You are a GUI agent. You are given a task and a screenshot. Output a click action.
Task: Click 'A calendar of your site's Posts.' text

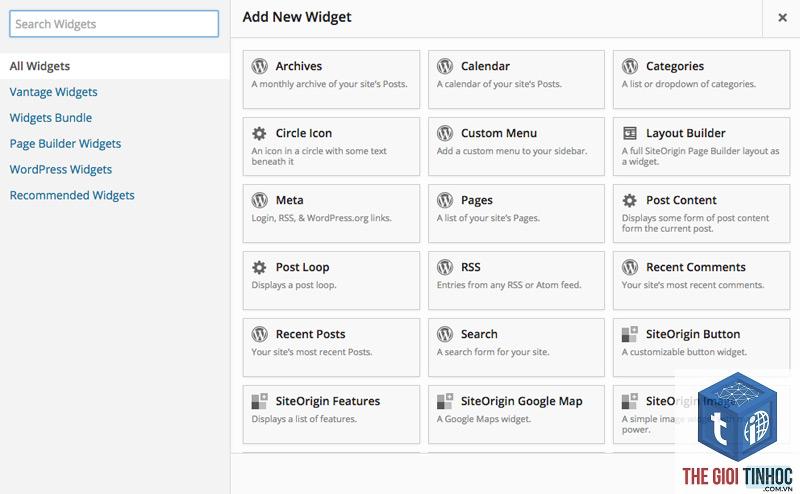tap(499, 84)
